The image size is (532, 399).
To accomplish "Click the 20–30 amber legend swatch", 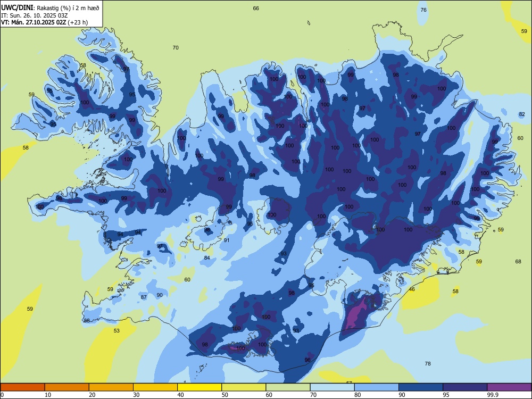I will (x=111, y=387).
